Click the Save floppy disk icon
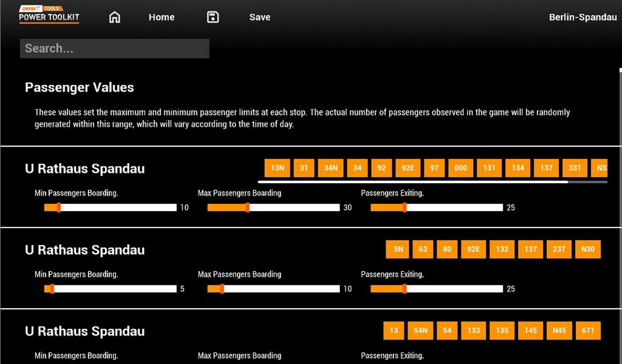The height and width of the screenshot is (364, 622). point(213,17)
